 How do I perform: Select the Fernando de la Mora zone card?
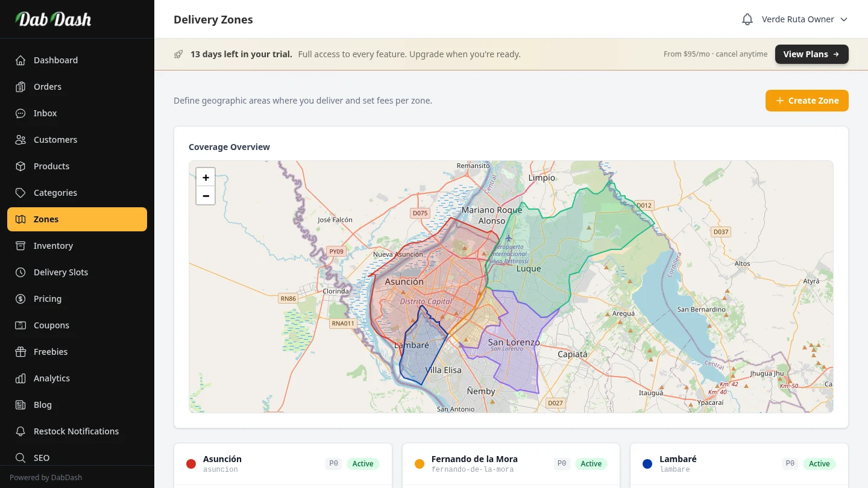(482, 464)
